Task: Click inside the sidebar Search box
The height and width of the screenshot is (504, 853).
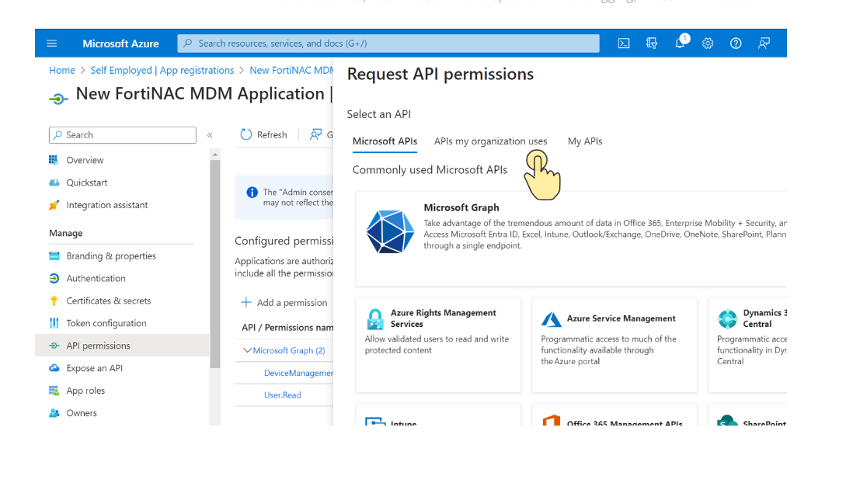Action: [122, 135]
